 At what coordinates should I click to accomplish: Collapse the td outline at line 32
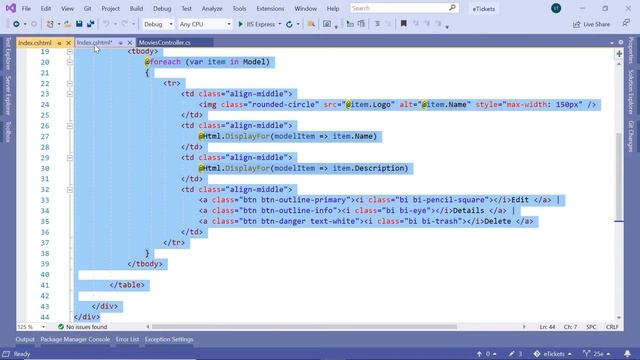tap(69, 190)
